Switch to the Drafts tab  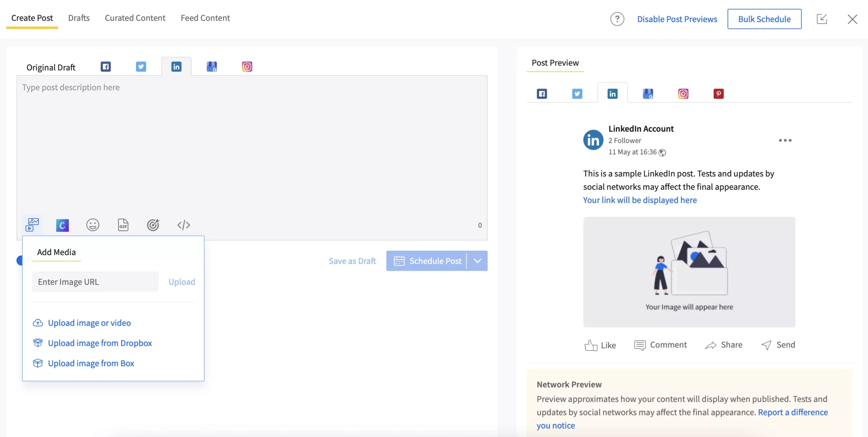tap(79, 18)
